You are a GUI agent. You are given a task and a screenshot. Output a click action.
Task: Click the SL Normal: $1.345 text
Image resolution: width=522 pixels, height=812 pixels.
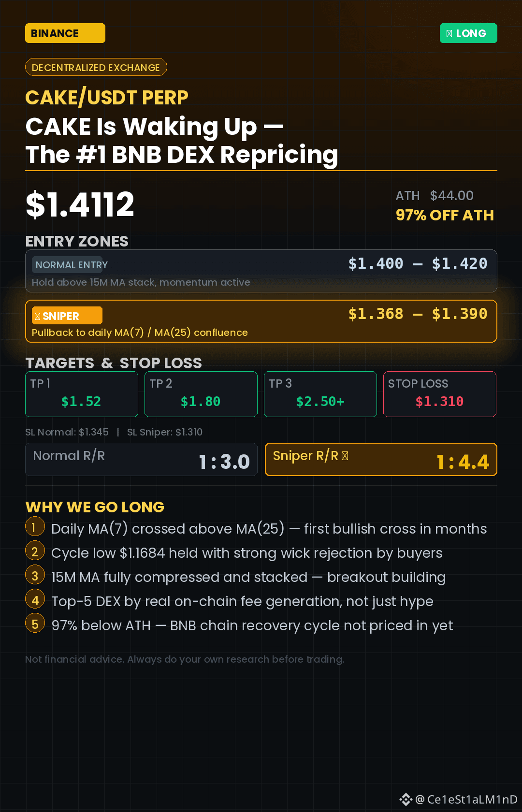67,432
